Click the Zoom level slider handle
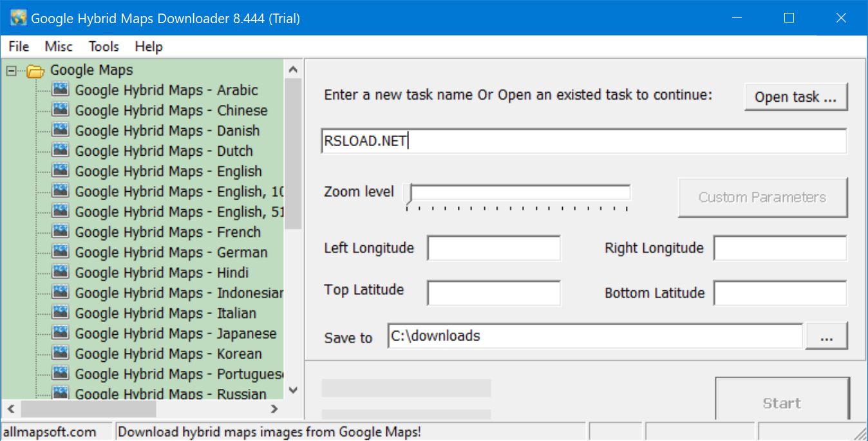868x441 pixels. point(408,194)
